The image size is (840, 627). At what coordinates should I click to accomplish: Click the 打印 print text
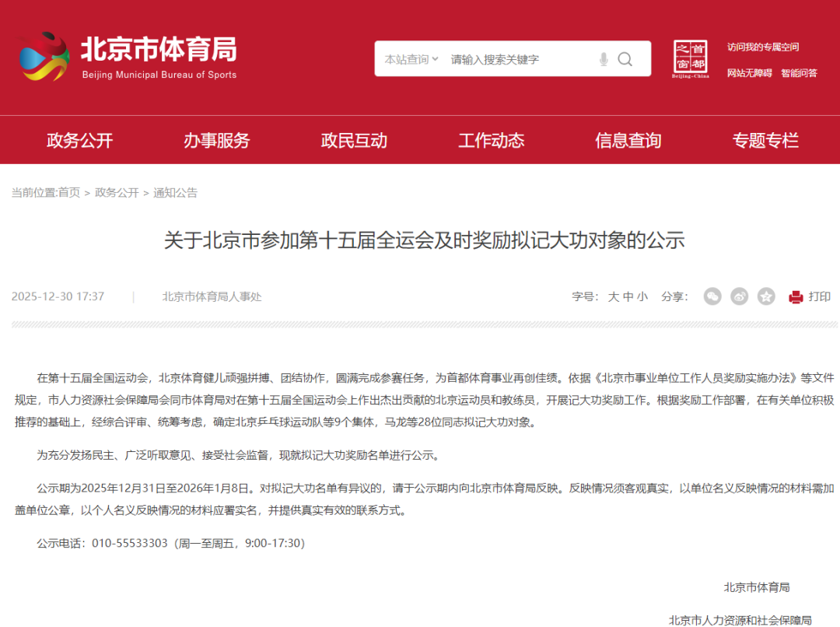tap(820, 296)
